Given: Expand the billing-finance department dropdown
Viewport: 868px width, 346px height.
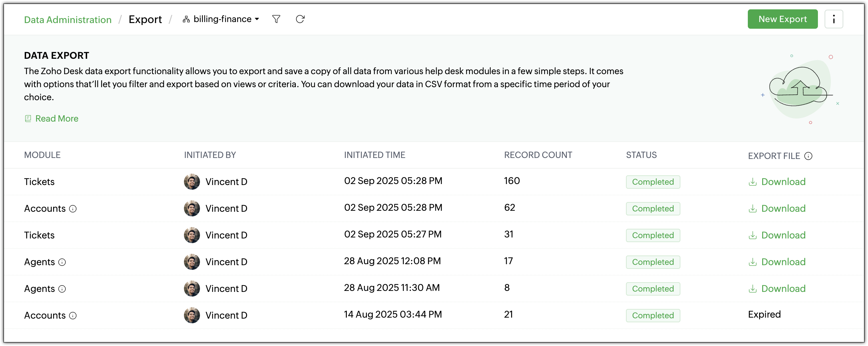Looking at the screenshot, I should 221,19.
